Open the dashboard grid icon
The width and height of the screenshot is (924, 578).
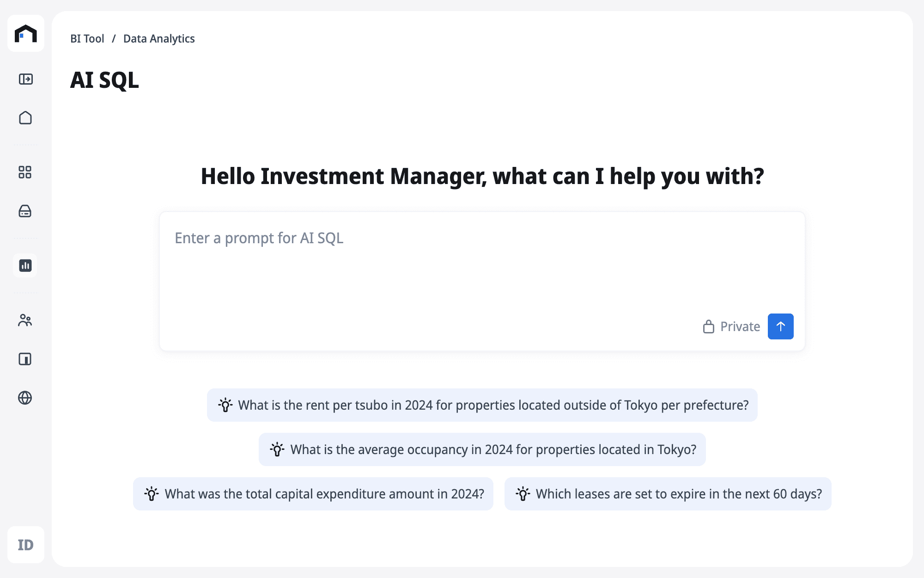pyautogui.click(x=25, y=172)
